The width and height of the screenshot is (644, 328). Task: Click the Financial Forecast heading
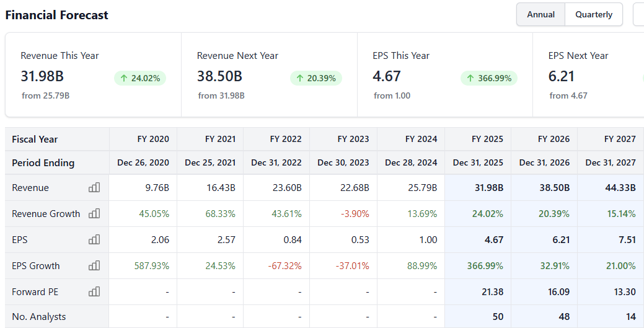[x=57, y=15]
